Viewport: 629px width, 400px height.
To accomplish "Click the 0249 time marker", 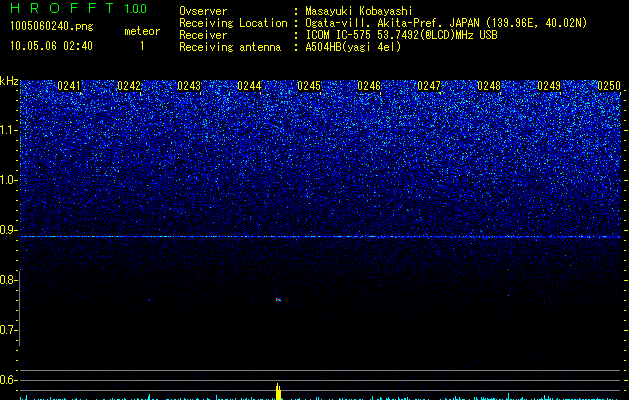I will pos(549,86).
